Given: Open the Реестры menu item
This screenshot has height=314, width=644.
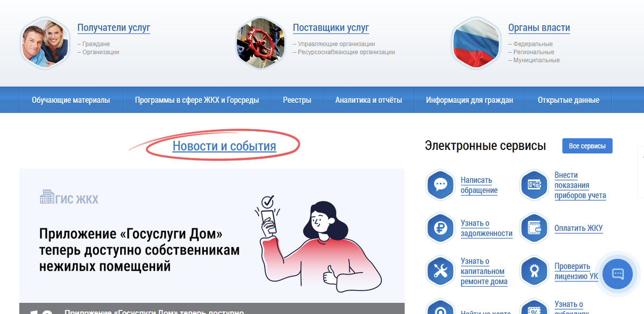Looking at the screenshot, I should pyautogui.click(x=297, y=100).
